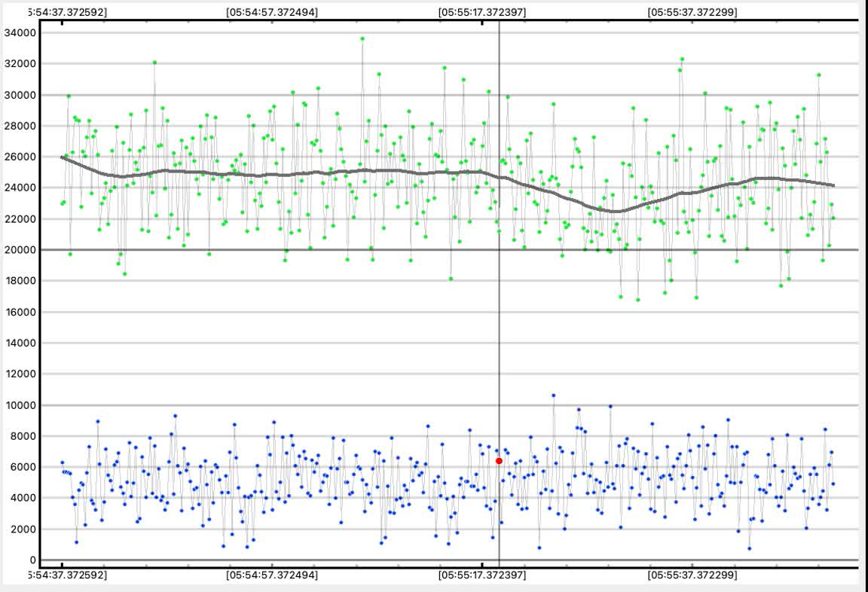868x592 pixels.
Task: Click the 10000 label on the Y axis
Action: tap(21, 405)
